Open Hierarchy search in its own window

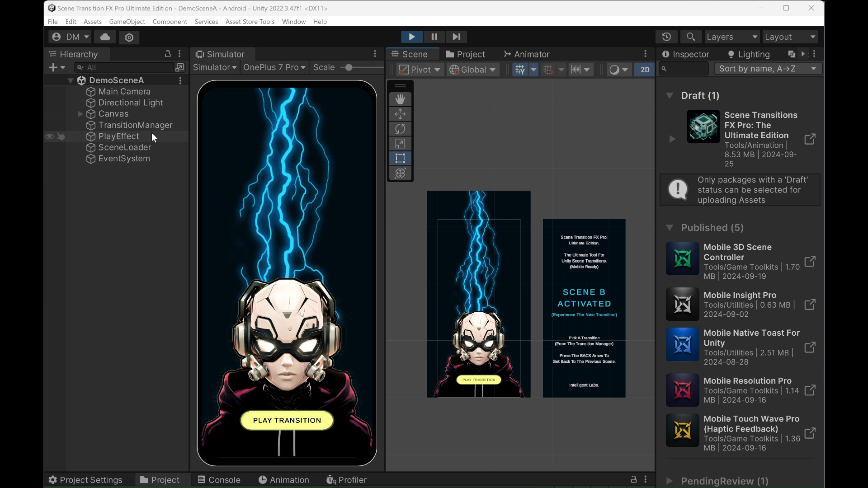click(x=180, y=67)
